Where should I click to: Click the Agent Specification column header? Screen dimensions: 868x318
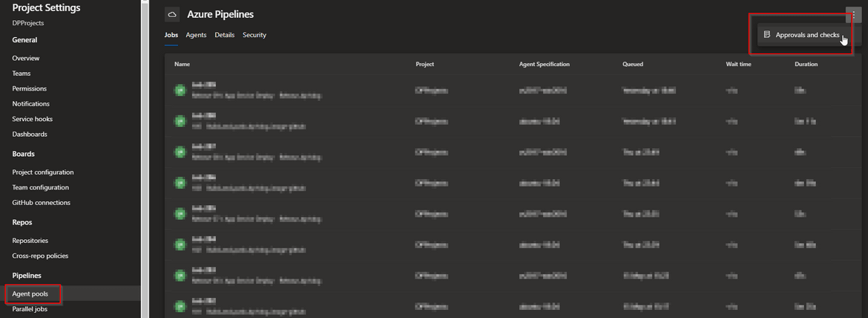tap(544, 64)
